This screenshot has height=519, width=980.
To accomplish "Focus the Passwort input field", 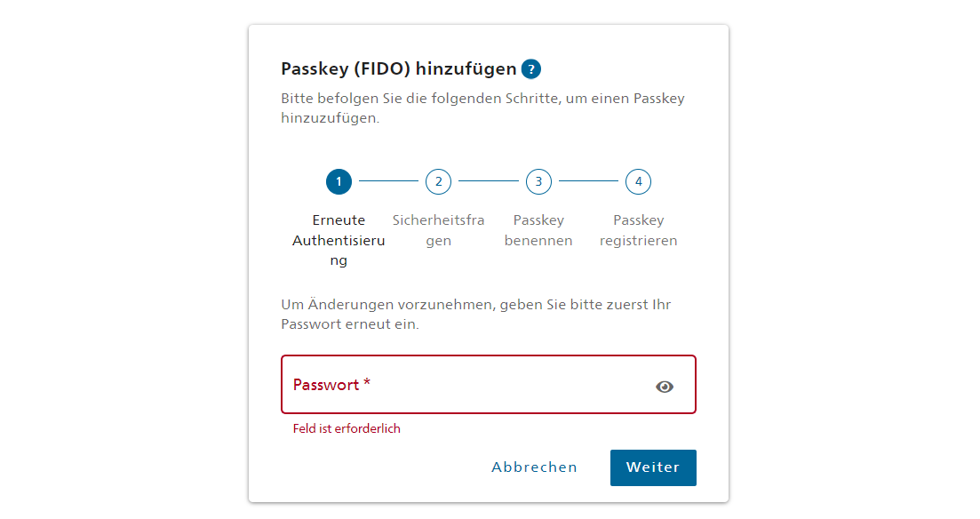I will [x=488, y=385].
